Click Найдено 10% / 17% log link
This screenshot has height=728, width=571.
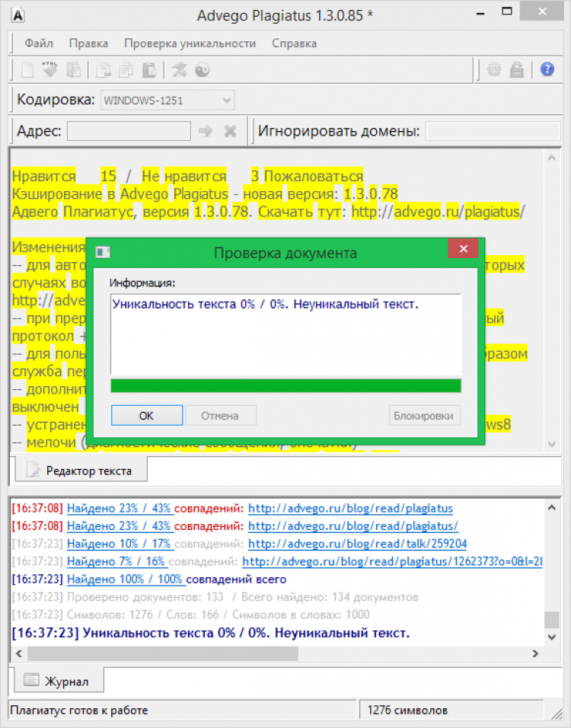[x=120, y=544]
